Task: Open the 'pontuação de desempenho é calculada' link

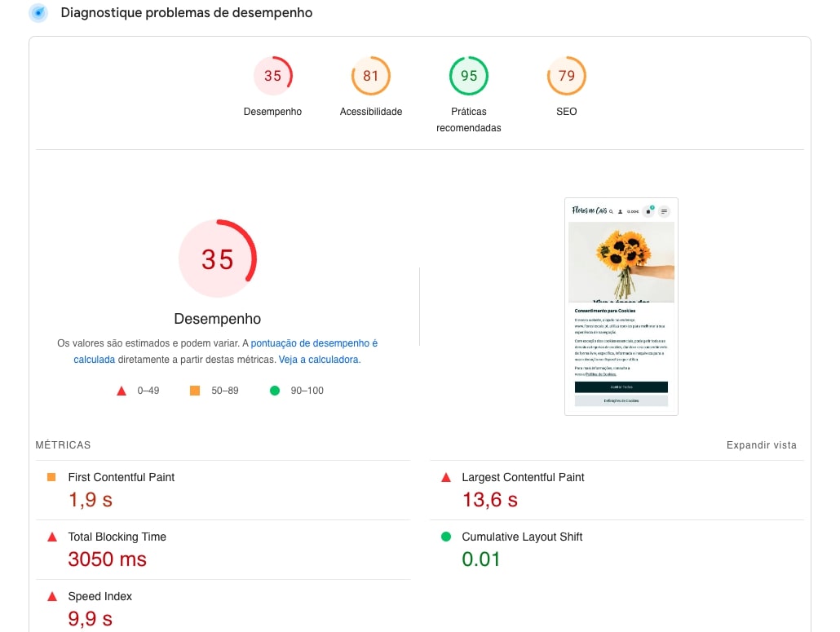Action: (x=314, y=343)
